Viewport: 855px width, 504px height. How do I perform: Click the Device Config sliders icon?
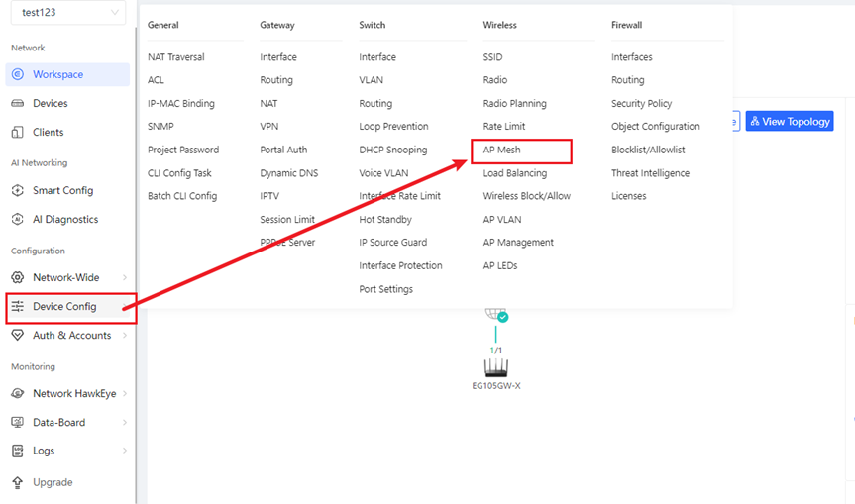[18, 306]
